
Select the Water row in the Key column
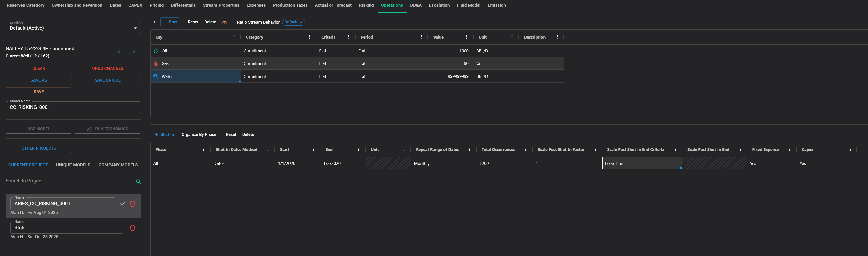195,77
